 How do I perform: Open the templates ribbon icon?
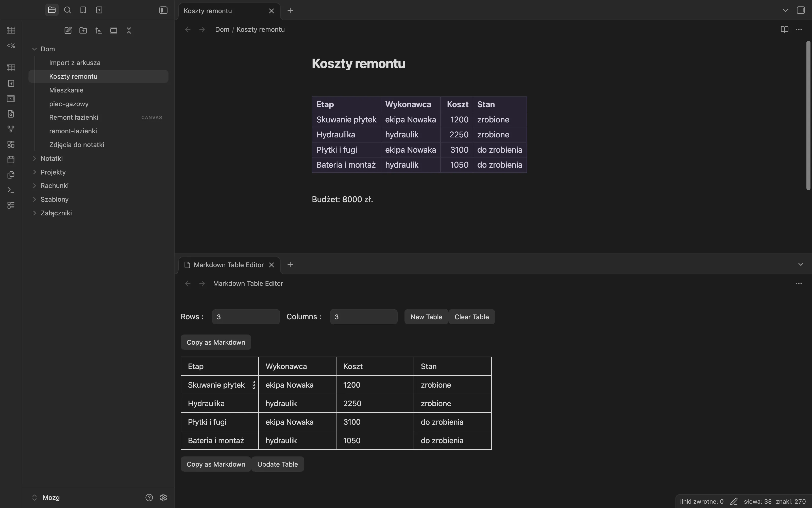pos(11,175)
